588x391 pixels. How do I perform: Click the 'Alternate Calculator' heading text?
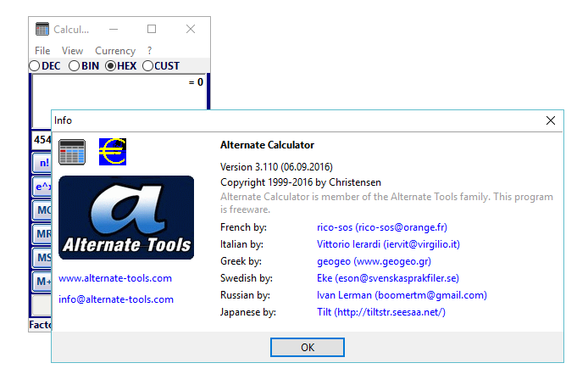(x=268, y=145)
